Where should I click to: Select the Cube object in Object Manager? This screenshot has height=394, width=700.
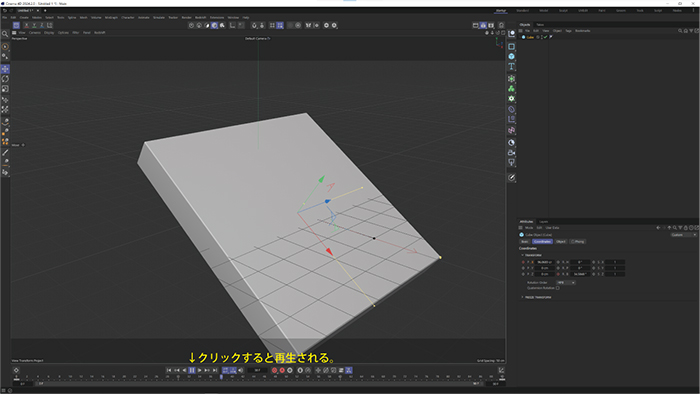pos(530,37)
